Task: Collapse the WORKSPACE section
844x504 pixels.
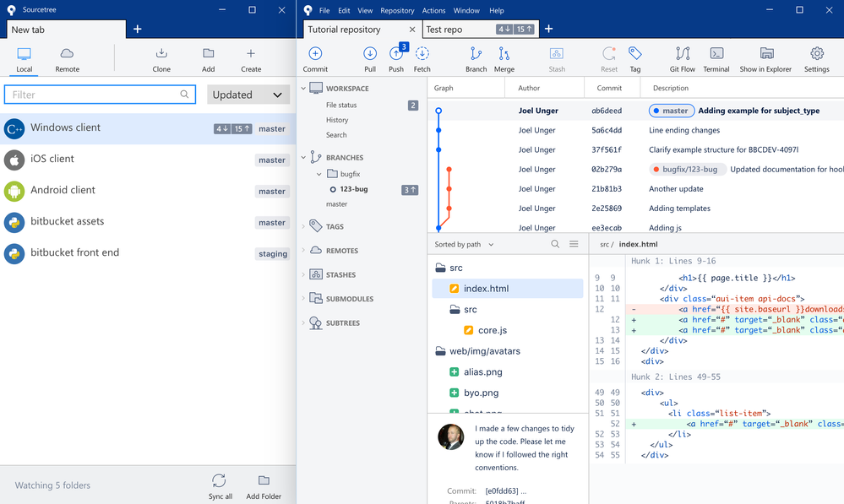Action: click(303, 88)
